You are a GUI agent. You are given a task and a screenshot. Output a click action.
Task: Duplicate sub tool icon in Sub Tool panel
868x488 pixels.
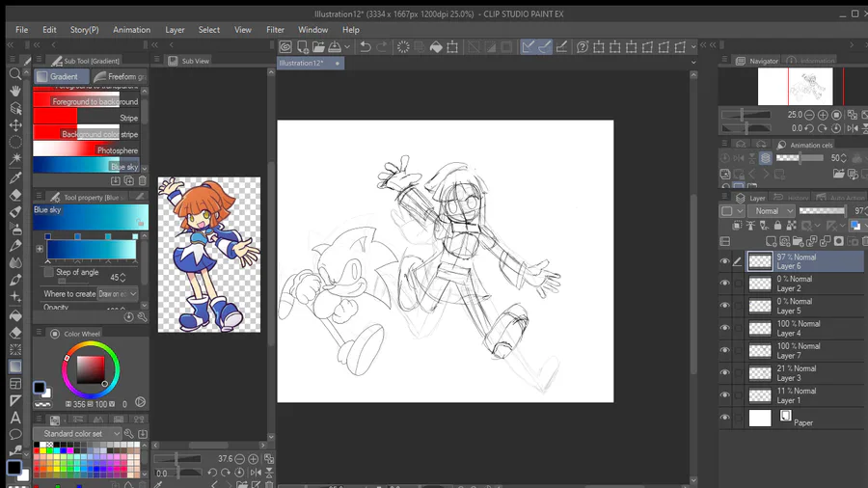(x=129, y=180)
